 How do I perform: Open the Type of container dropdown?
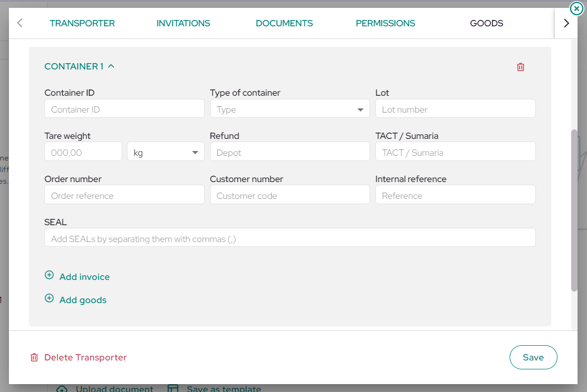click(x=290, y=109)
